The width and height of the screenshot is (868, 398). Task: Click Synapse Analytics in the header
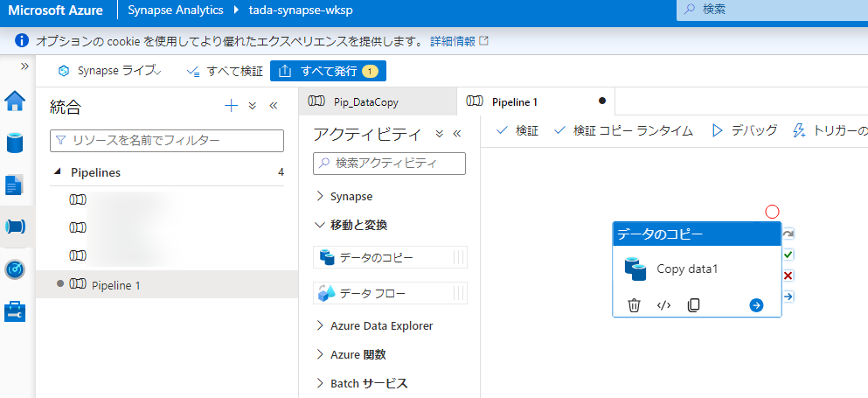click(176, 10)
